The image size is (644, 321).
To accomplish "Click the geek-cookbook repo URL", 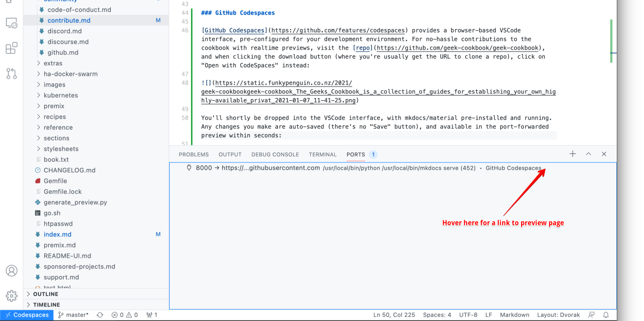I will pos(457,48).
